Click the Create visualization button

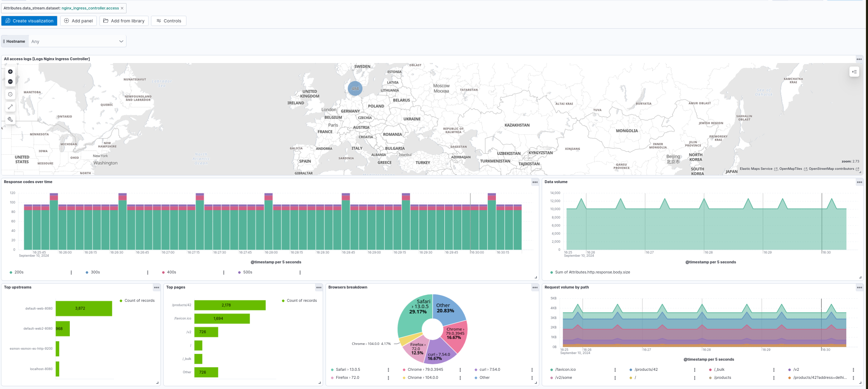(29, 21)
